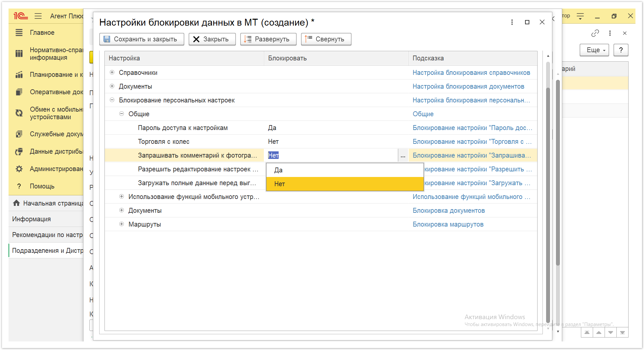Screen dimensions: 644x350
Task: Open the Помощь question mark in sidebar
Action: (x=19, y=186)
